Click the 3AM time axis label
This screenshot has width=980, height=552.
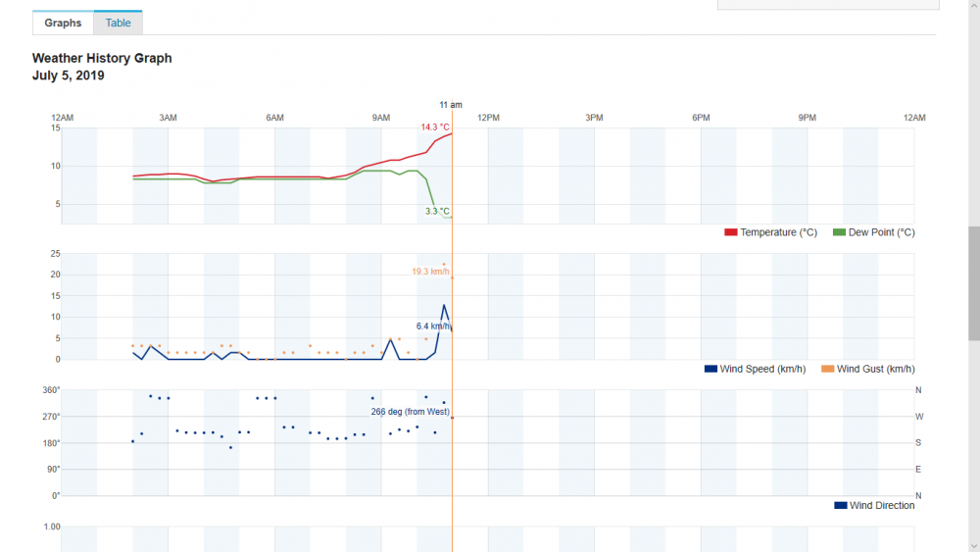168,118
